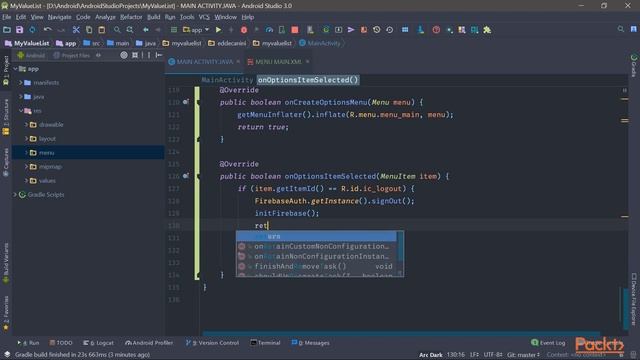Click the Project Structure grid icon
640x360 pixels.
(405, 30)
